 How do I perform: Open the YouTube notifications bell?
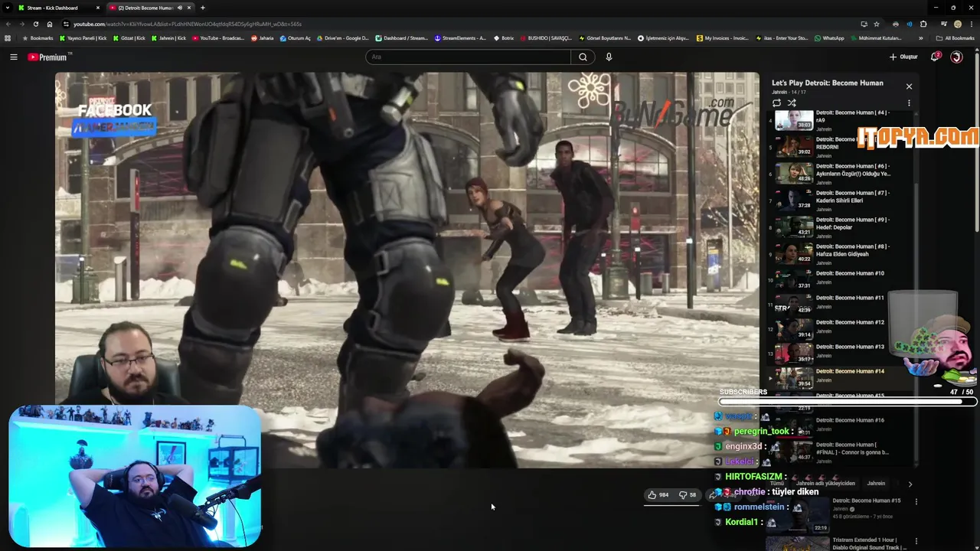click(x=935, y=57)
